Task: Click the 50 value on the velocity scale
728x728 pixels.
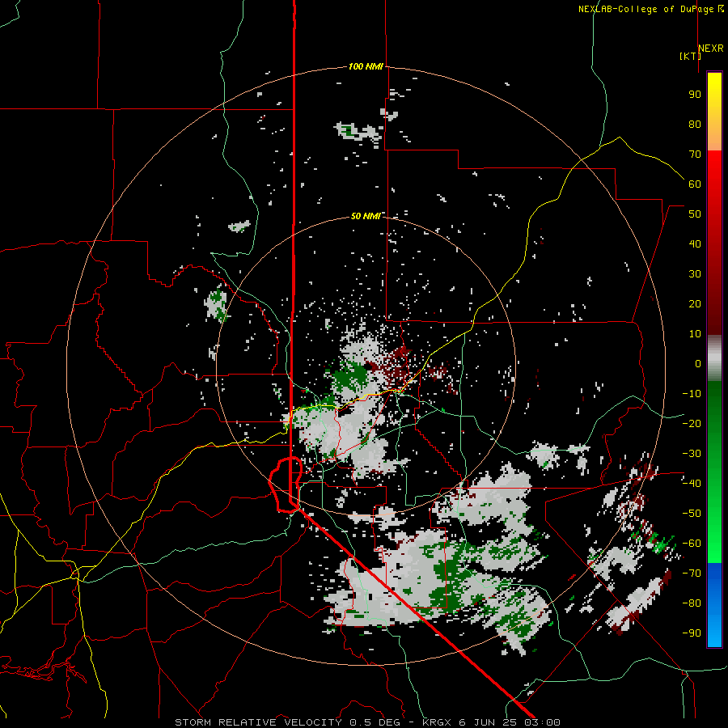Action: pos(695,214)
